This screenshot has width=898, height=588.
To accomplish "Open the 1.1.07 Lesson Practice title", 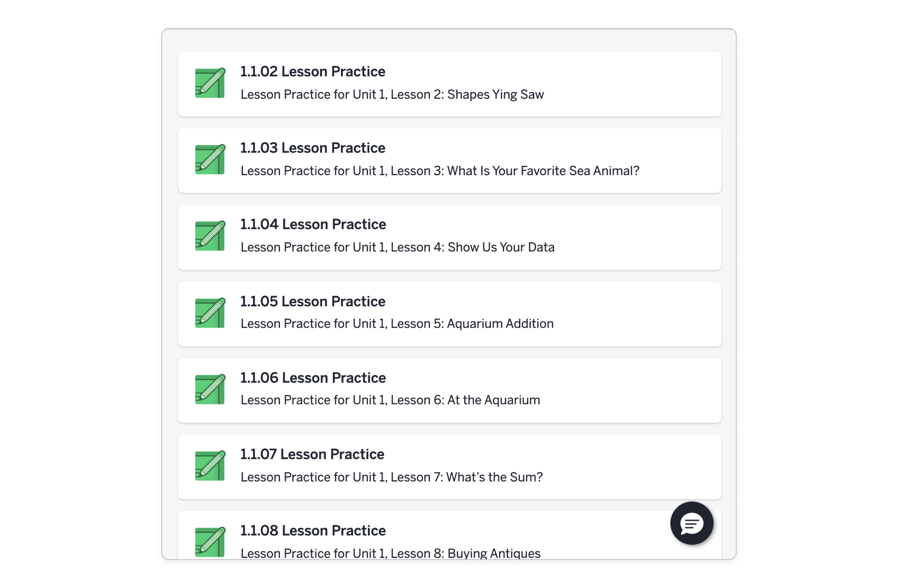I will [x=311, y=454].
